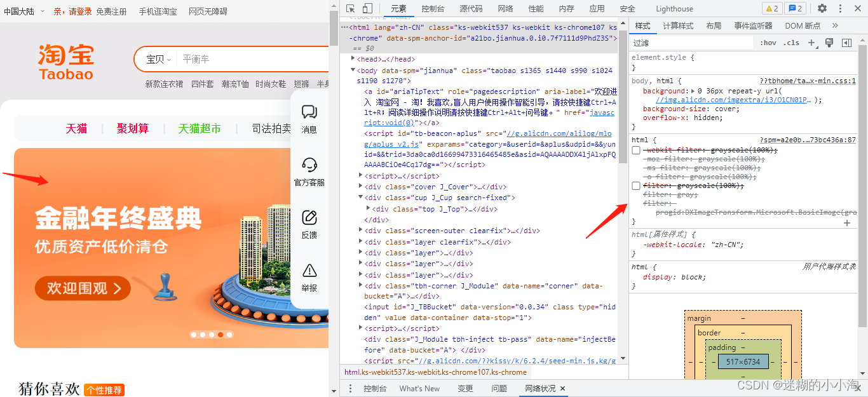Click the warnings count badge
This screenshot has height=397, width=868.
(772, 8)
